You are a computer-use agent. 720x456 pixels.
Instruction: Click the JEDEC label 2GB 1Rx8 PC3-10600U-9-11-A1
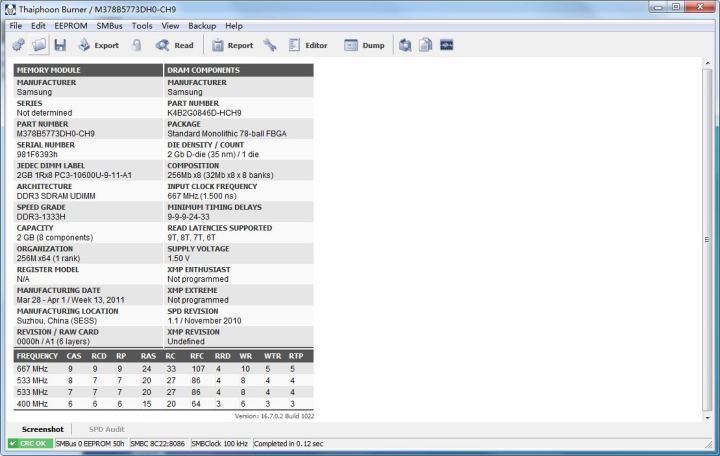coord(74,175)
